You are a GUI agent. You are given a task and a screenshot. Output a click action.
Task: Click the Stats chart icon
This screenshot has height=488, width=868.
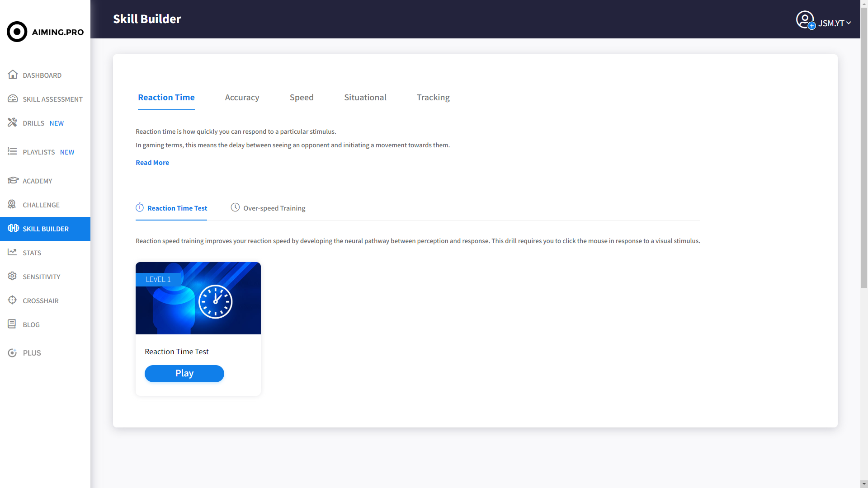coord(12,252)
